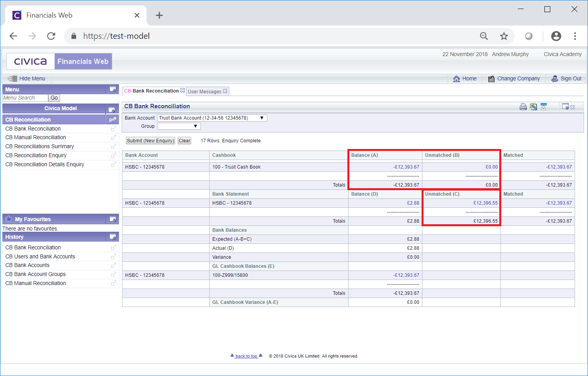This screenshot has height=376, width=588.
Task: Click the My Favourites panel header icon
Action: [x=113, y=219]
